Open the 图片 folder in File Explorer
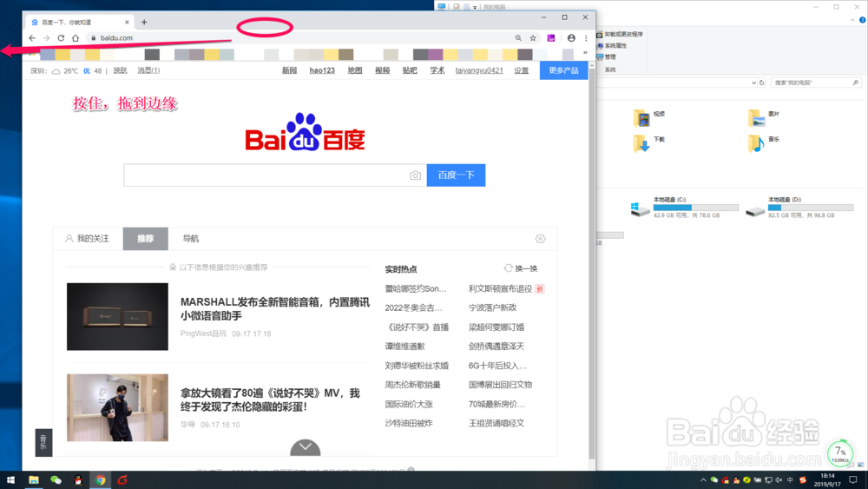 (x=763, y=117)
